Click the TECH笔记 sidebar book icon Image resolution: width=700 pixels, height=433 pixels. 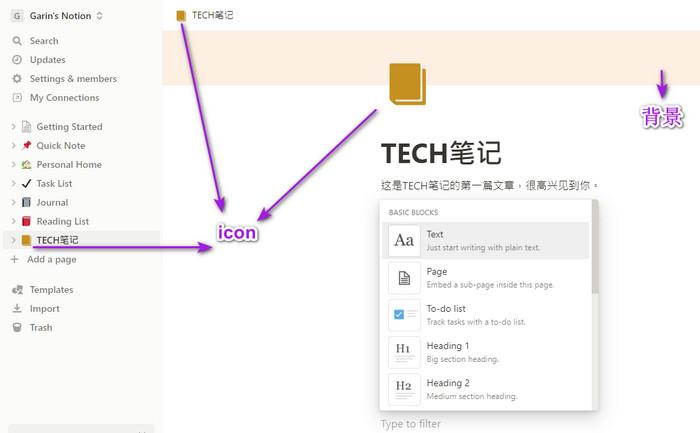pos(26,240)
